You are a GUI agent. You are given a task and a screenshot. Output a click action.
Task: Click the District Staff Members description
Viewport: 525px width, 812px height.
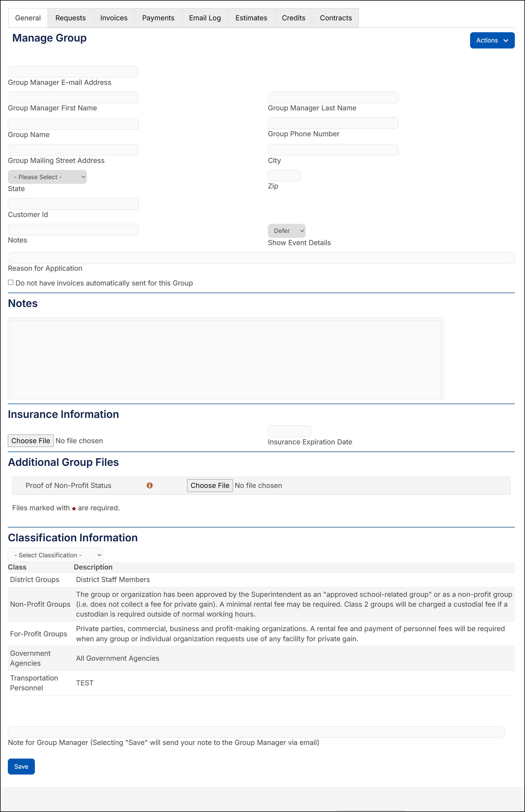coord(113,579)
